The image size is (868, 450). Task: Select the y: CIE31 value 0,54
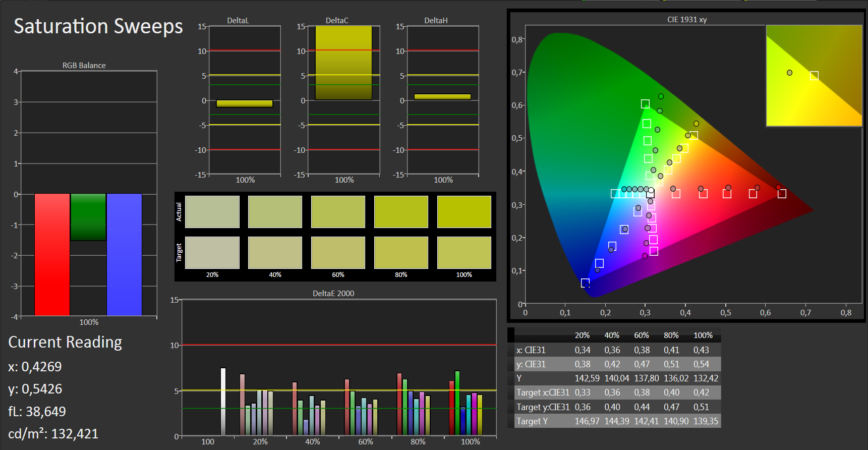pyautogui.click(x=701, y=364)
